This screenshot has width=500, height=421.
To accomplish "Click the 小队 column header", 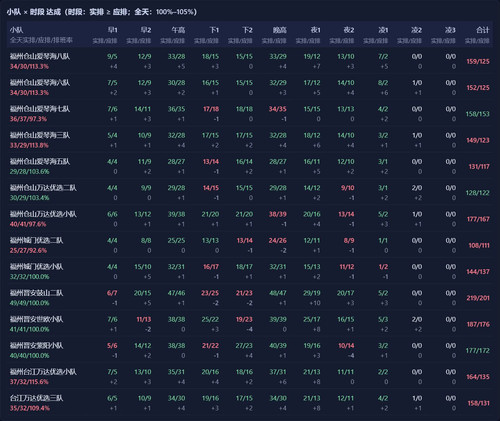I will (x=16, y=30).
